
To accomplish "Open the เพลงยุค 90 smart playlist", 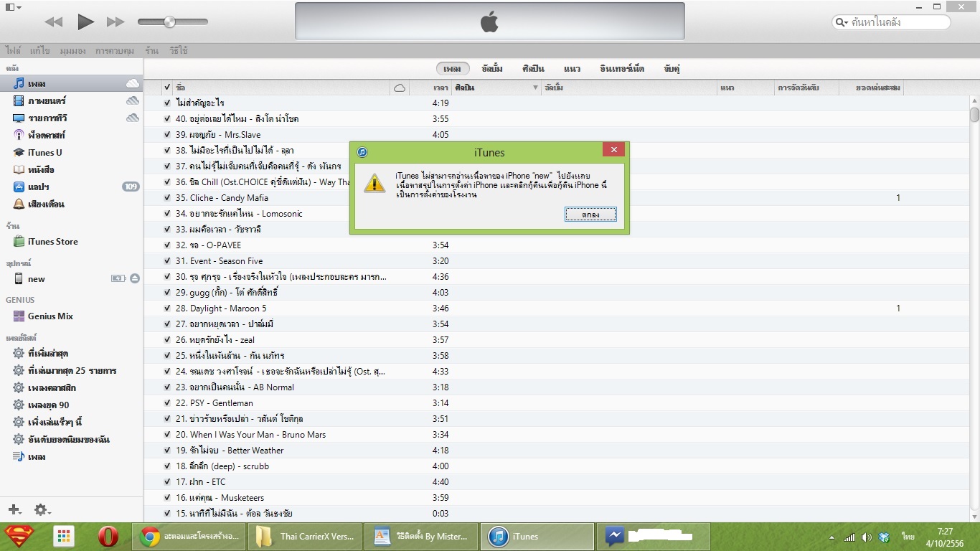I will pos(48,405).
